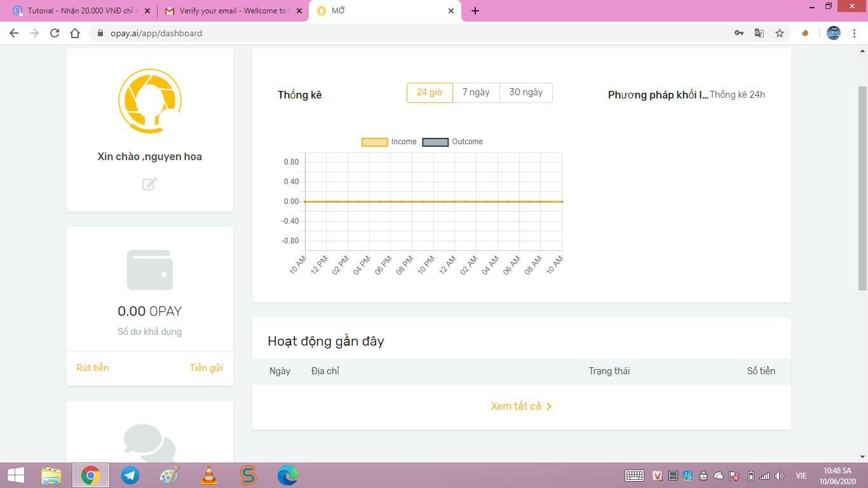Screen dimensions: 868x488
Task: Launch Paint from the taskbar
Action: pos(170,475)
